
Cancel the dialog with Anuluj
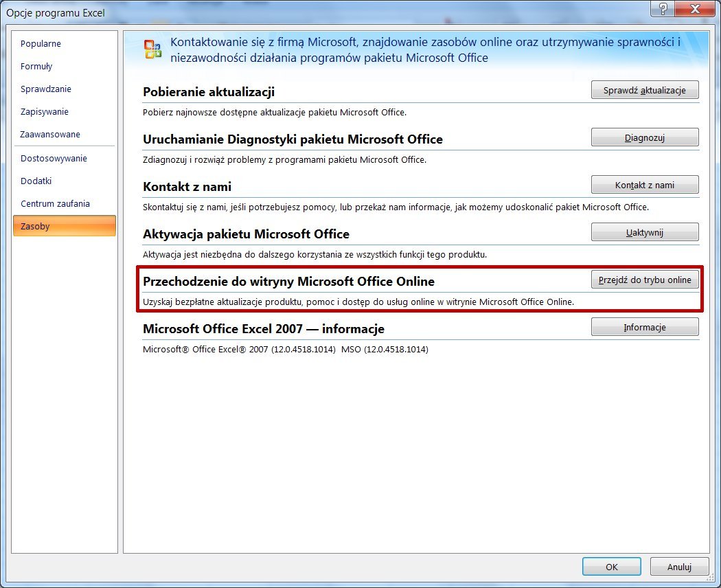[679, 567]
